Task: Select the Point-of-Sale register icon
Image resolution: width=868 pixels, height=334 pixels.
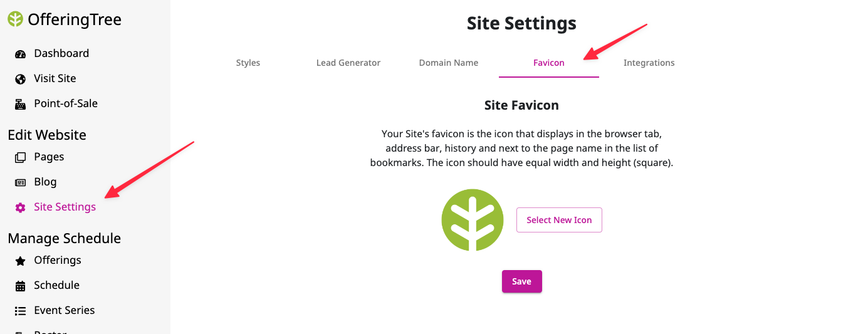Action: point(21,104)
